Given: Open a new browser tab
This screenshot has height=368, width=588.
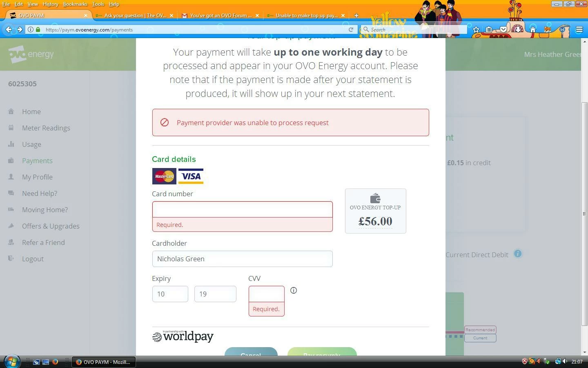Looking at the screenshot, I should pyautogui.click(x=356, y=16).
